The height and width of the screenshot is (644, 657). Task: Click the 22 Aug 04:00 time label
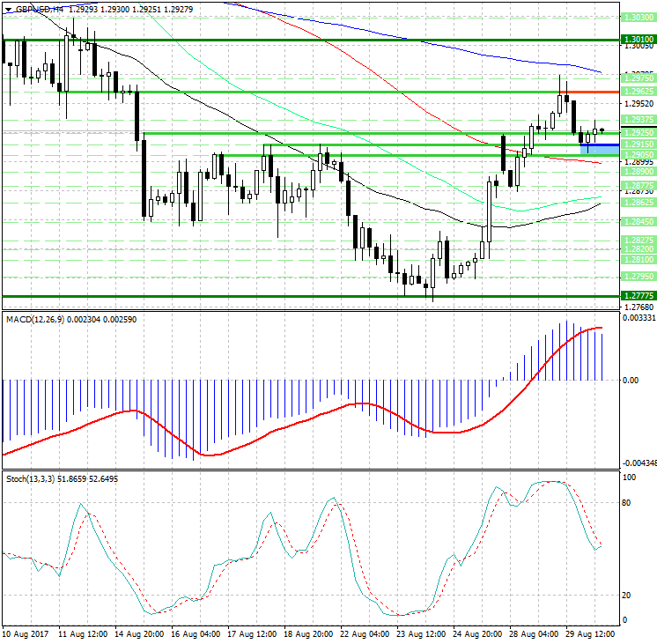(366, 633)
